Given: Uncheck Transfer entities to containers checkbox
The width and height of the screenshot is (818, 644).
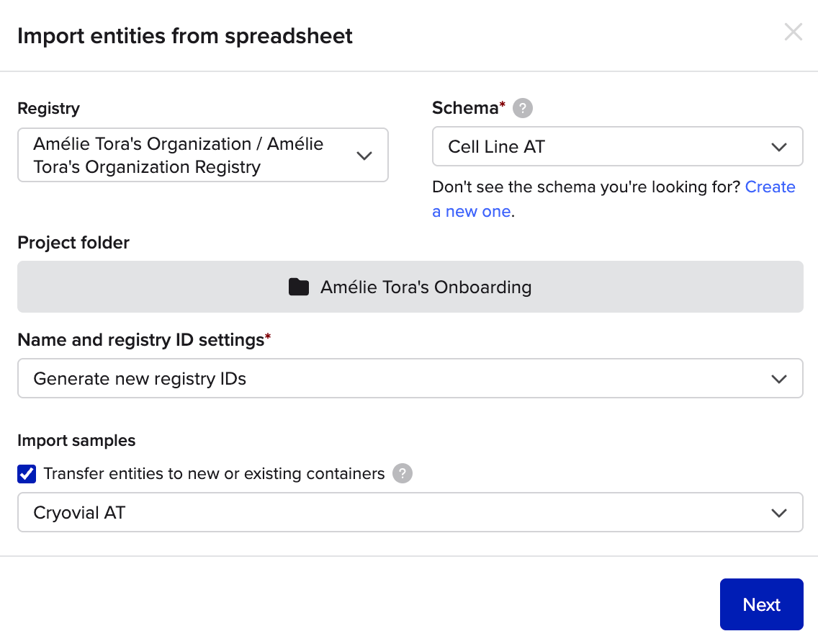Looking at the screenshot, I should click(27, 474).
